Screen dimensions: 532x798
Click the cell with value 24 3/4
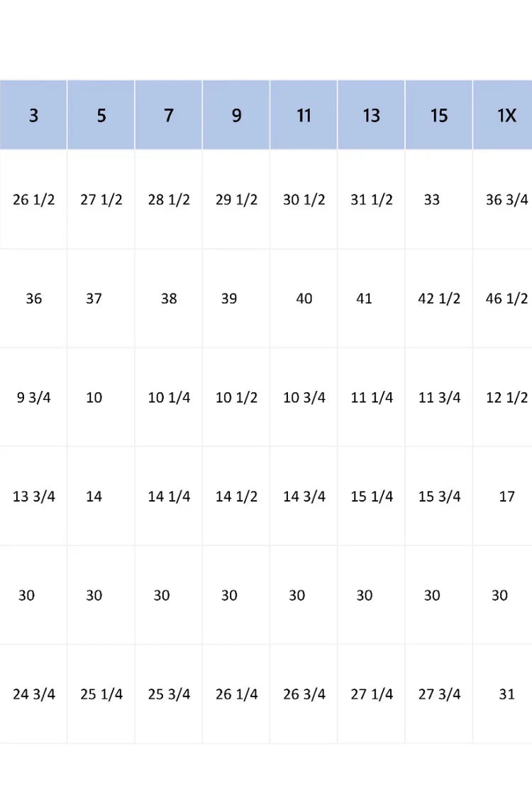pos(33,694)
